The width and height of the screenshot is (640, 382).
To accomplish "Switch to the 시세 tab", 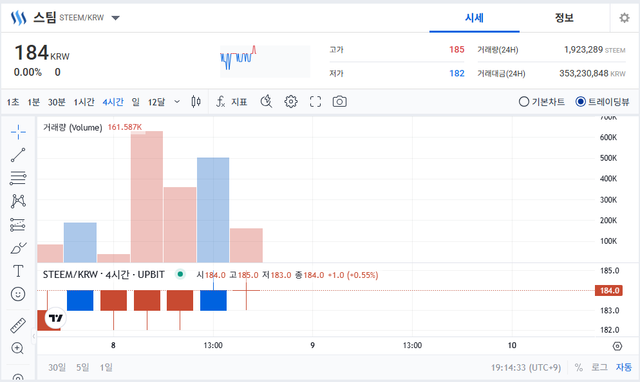I will click(x=474, y=18).
